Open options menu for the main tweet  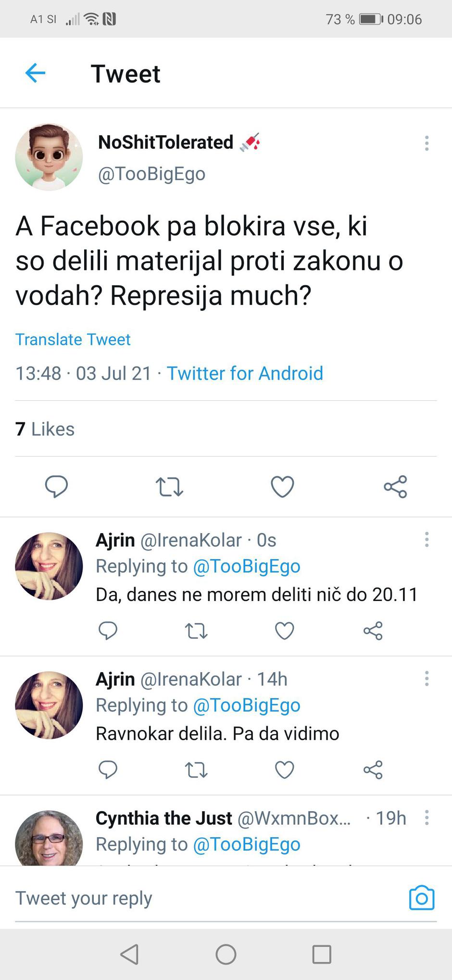pos(427,142)
